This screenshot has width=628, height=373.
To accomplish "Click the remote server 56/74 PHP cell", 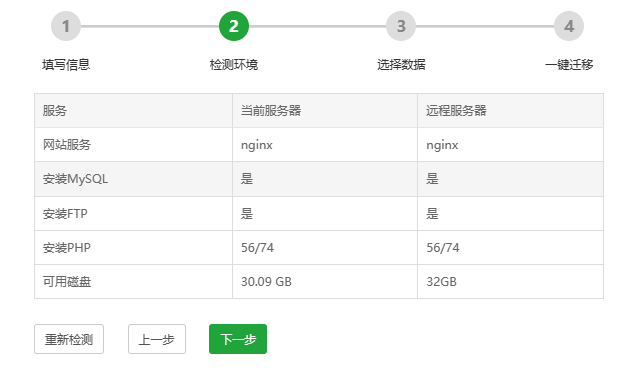I will pos(510,248).
